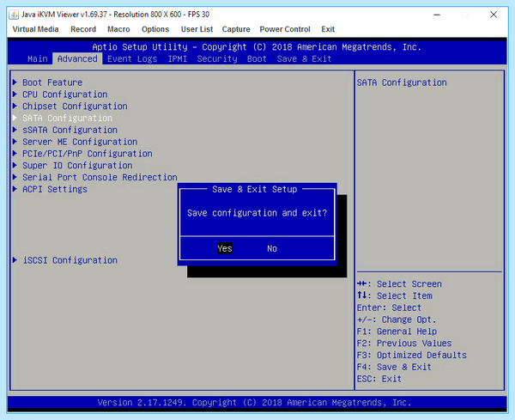Click the 'Save configuration and exit?' message
The width and height of the screenshot is (515, 420).
[x=257, y=213]
